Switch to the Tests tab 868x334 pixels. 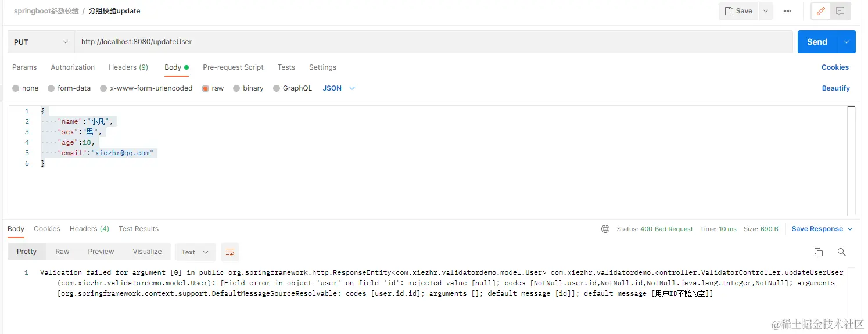click(x=286, y=67)
